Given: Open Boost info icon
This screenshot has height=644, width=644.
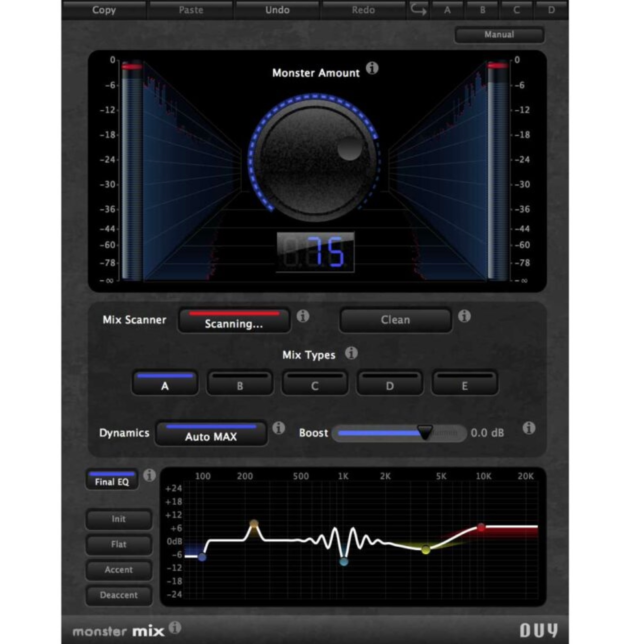Looking at the screenshot, I should [x=529, y=428].
